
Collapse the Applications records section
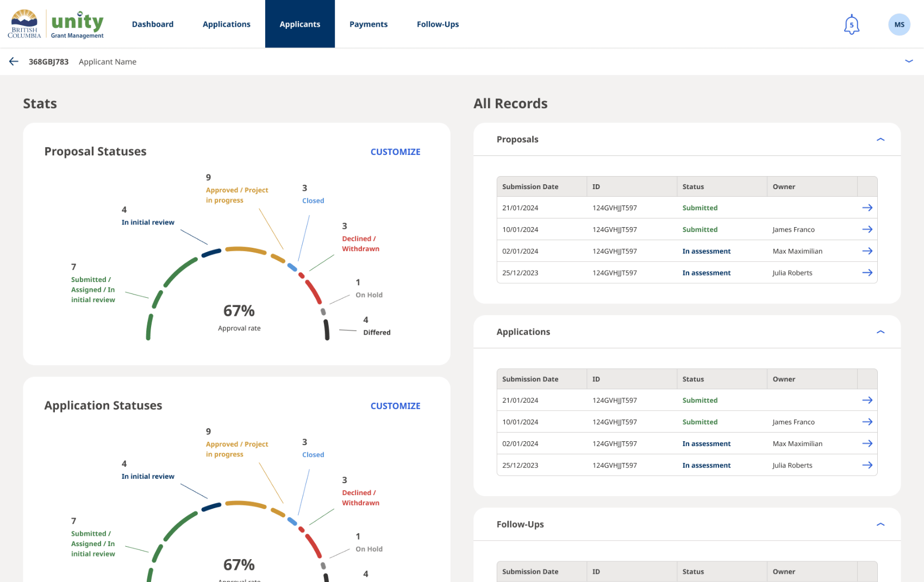coord(881,332)
